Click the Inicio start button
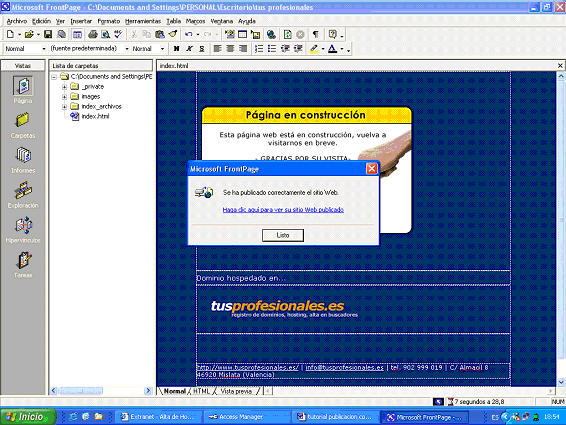 tap(28, 417)
